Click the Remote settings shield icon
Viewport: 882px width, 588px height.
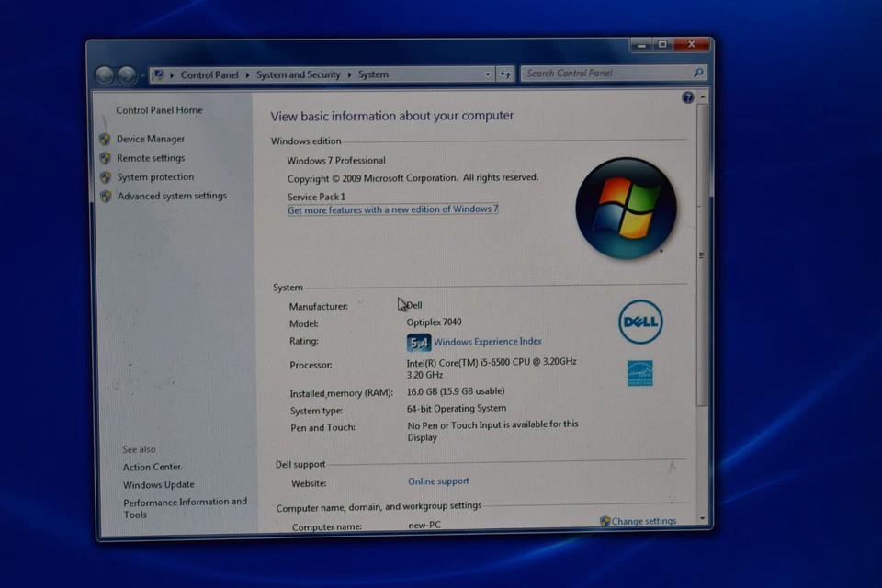[106, 158]
